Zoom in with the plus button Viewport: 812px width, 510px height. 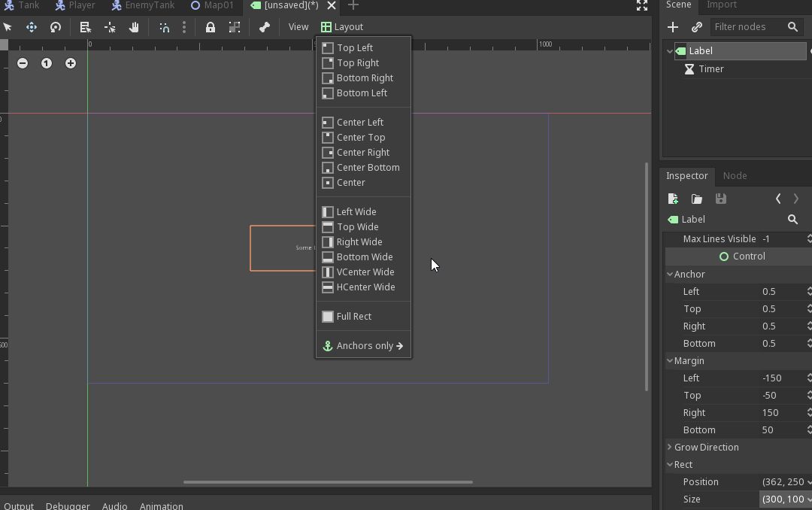[x=71, y=63]
